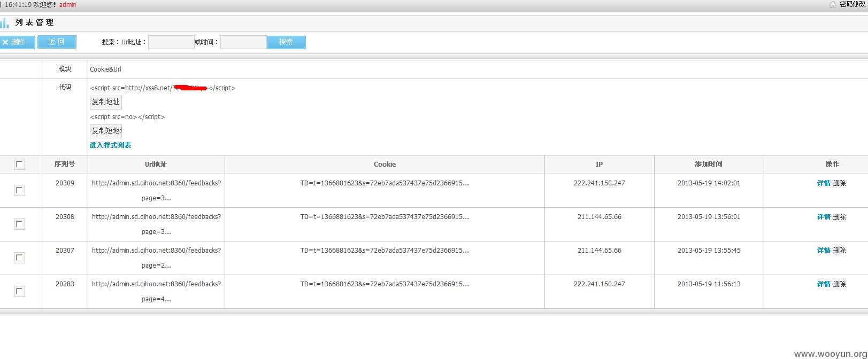This screenshot has height=359, width=868.
Task: Check the box for row 20308
Action: (x=20, y=224)
